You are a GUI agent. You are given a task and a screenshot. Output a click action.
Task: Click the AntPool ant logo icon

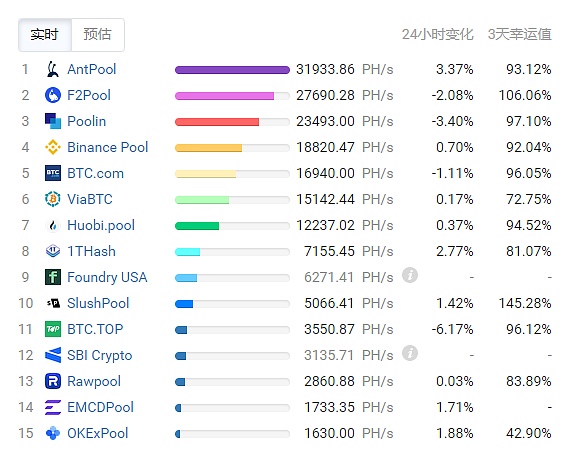pos(53,69)
